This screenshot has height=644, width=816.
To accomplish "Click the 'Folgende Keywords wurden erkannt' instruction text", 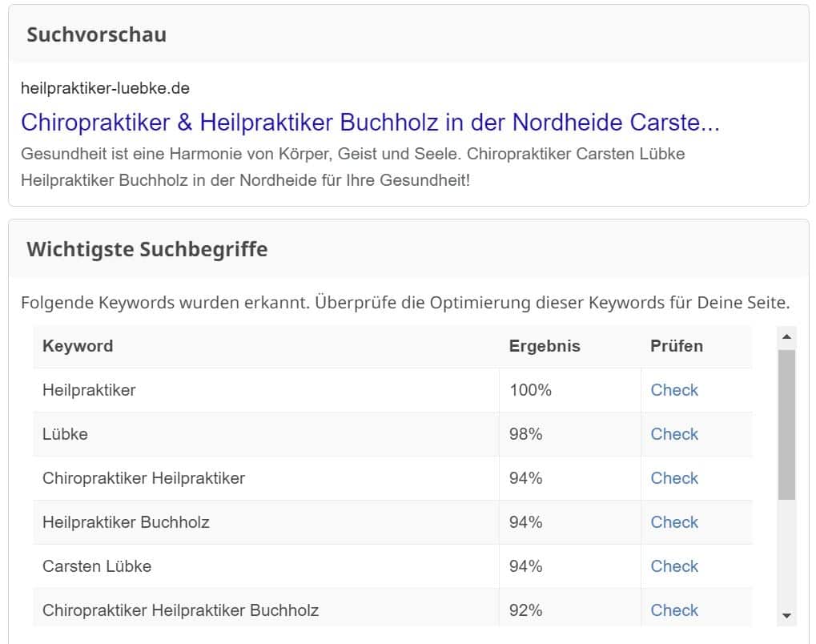I will click(x=405, y=303).
